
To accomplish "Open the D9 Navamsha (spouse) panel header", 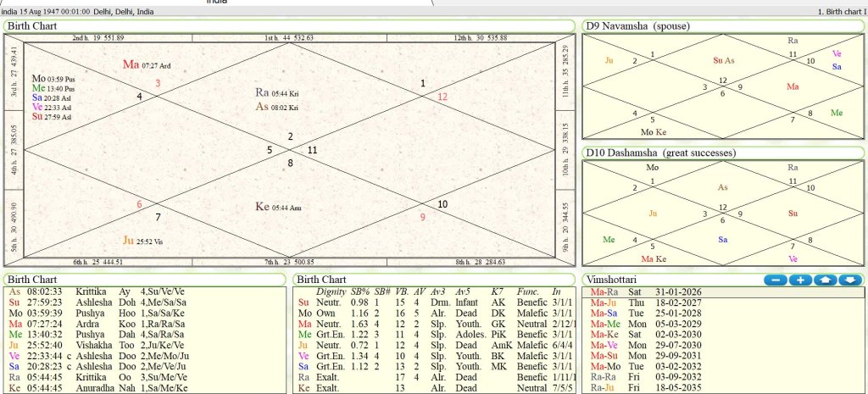I will tap(637, 26).
